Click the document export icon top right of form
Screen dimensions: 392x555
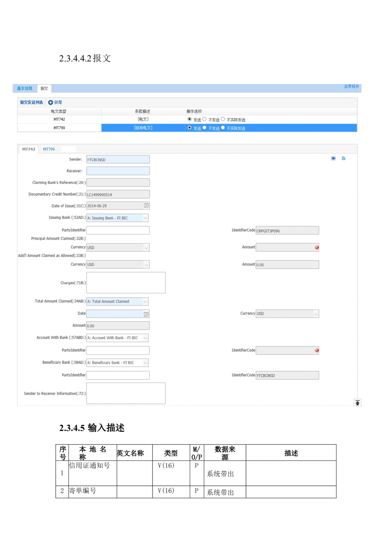[x=343, y=158]
